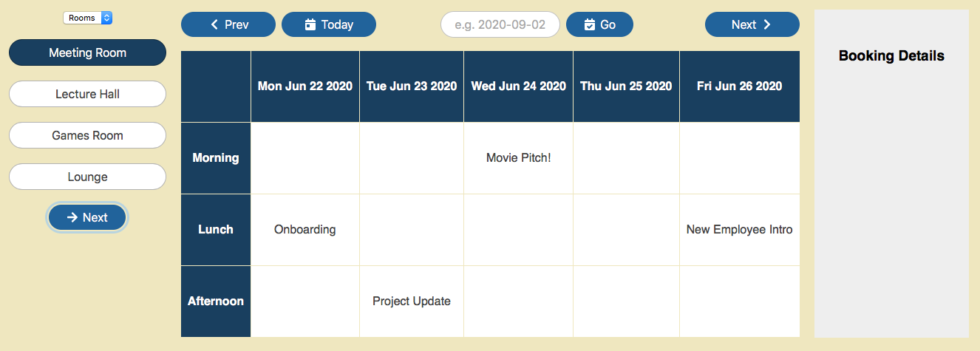Select the Project Update booking
This screenshot has height=351, width=980.
pyautogui.click(x=411, y=301)
